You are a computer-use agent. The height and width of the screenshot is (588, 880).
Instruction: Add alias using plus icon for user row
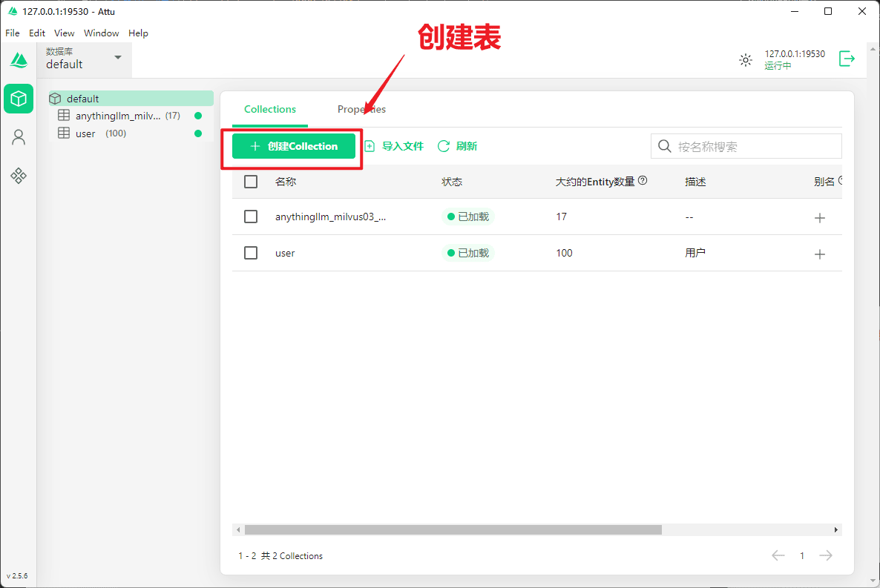tap(820, 254)
